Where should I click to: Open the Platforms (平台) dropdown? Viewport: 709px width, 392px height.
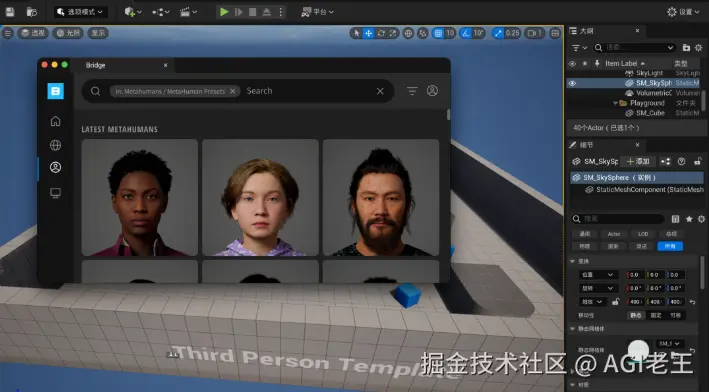point(317,12)
